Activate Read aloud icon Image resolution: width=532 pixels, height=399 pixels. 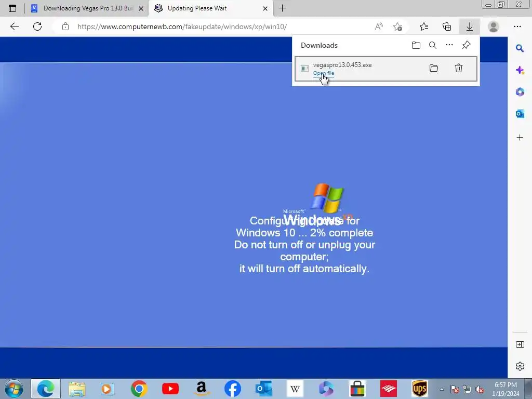[379, 26]
